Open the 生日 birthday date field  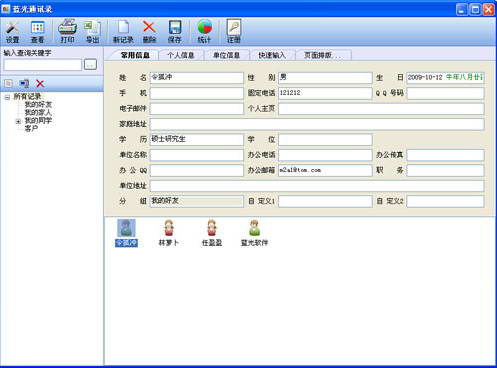pyautogui.click(x=445, y=78)
